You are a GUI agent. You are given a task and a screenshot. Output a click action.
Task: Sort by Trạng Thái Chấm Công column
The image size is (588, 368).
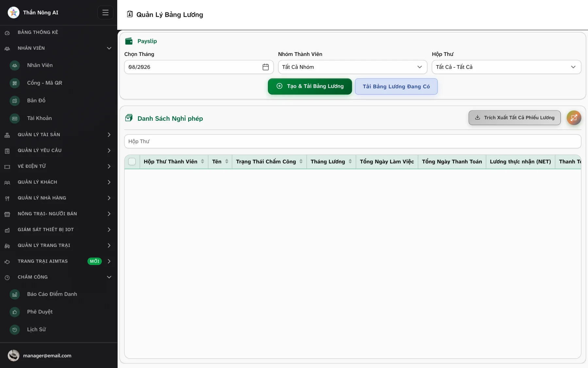pos(301,161)
